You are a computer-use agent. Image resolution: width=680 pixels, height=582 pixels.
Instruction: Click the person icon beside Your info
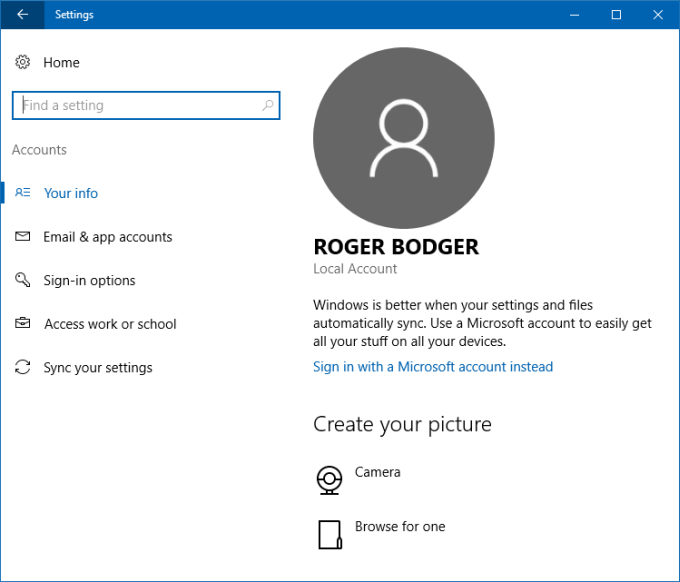click(x=23, y=193)
